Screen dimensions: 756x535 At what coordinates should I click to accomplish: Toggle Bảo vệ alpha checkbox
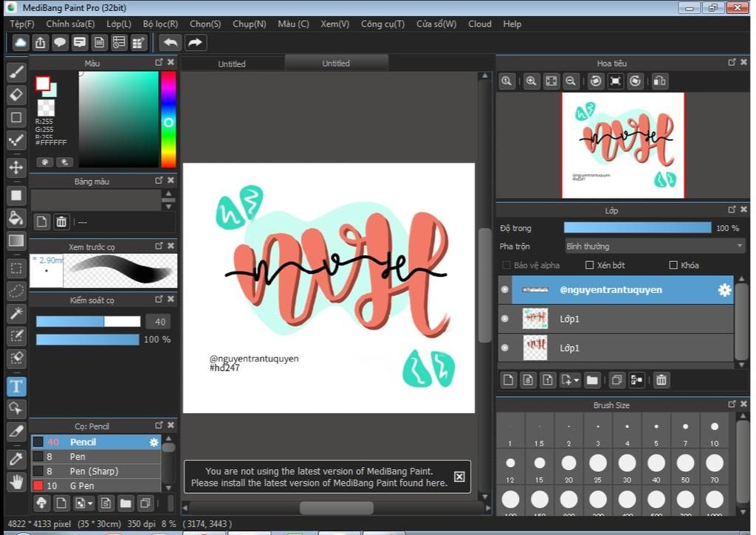(506, 265)
